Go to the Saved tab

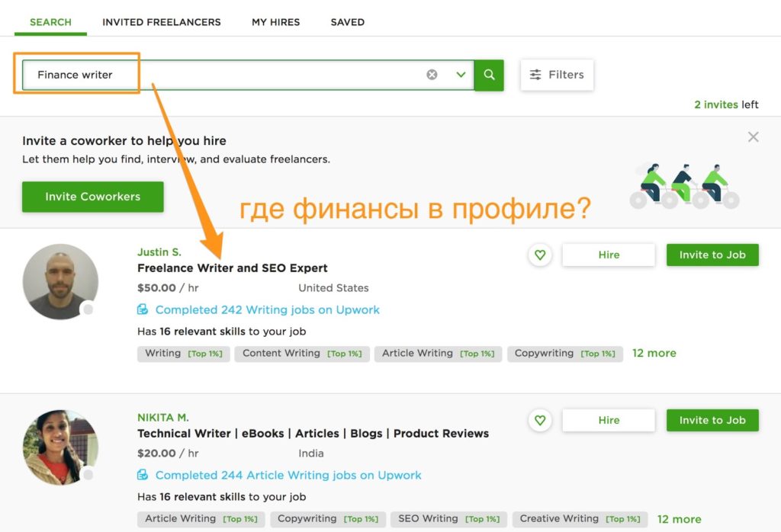coord(347,22)
